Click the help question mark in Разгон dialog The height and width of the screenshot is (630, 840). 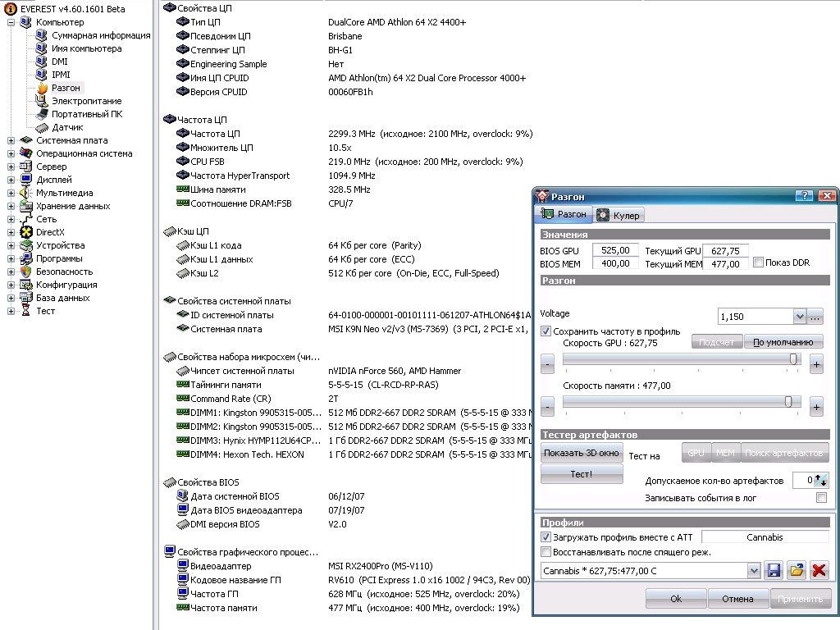pos(804,196)
